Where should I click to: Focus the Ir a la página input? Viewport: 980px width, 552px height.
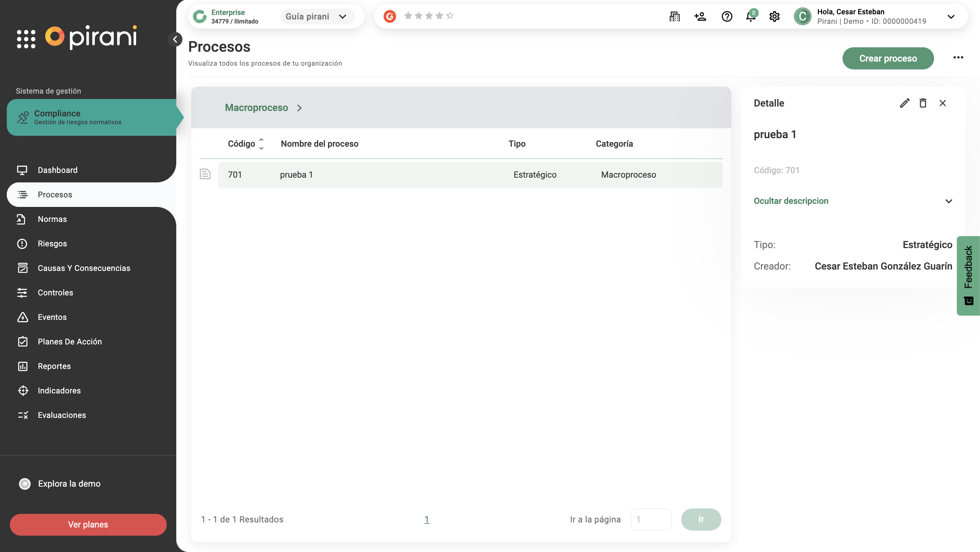(651, 519)
